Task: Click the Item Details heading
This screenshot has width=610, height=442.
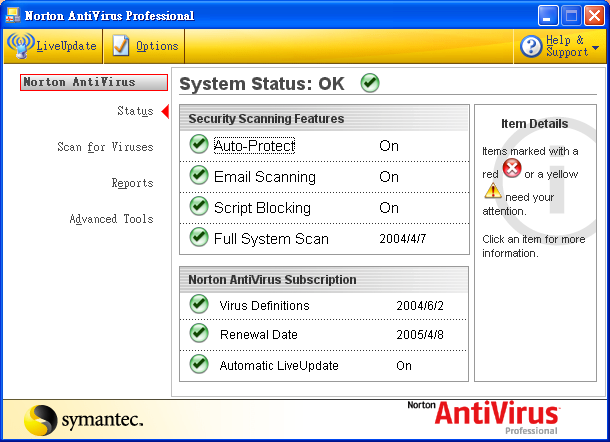Action: tap(535, 124)
